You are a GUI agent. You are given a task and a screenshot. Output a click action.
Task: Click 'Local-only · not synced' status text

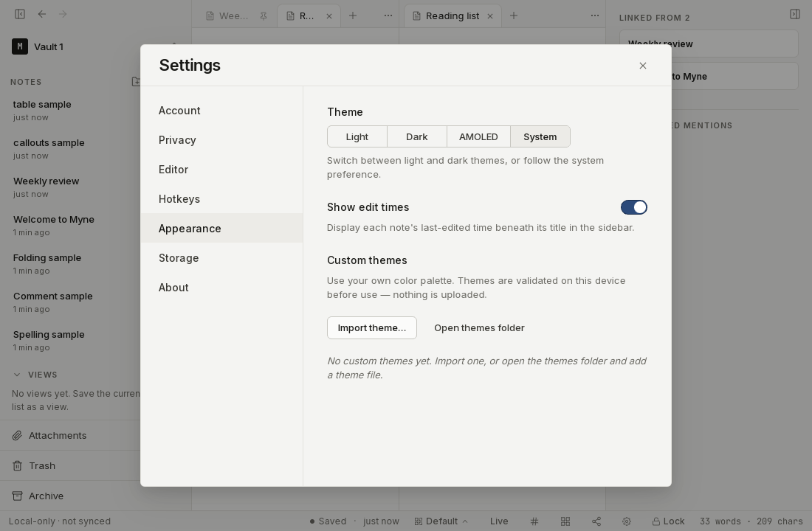coord(60,521)
